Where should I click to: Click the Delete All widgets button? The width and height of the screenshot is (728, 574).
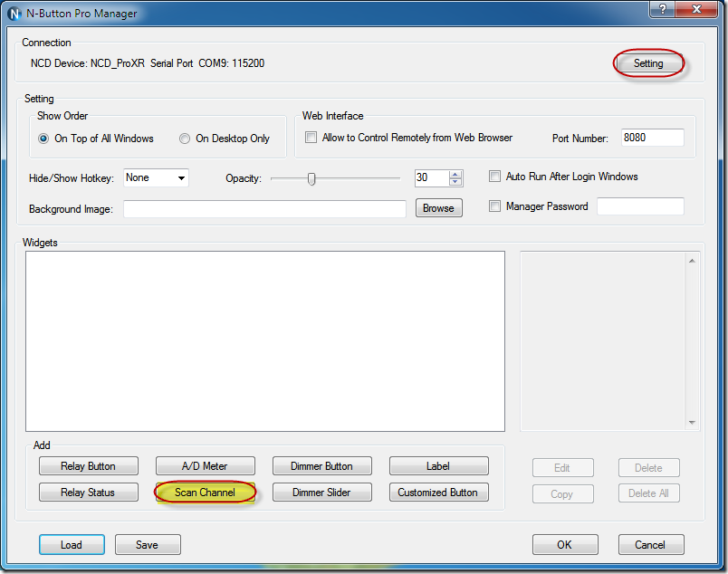(648, 493)
